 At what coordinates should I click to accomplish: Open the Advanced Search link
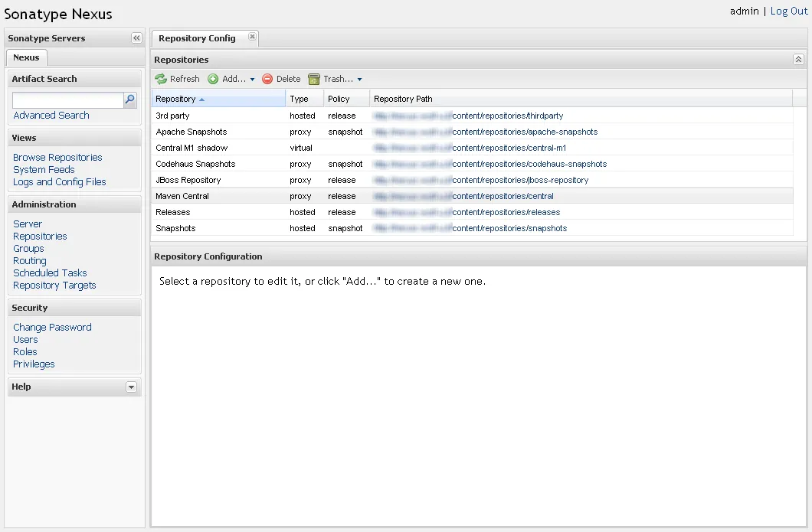[51, 116]
